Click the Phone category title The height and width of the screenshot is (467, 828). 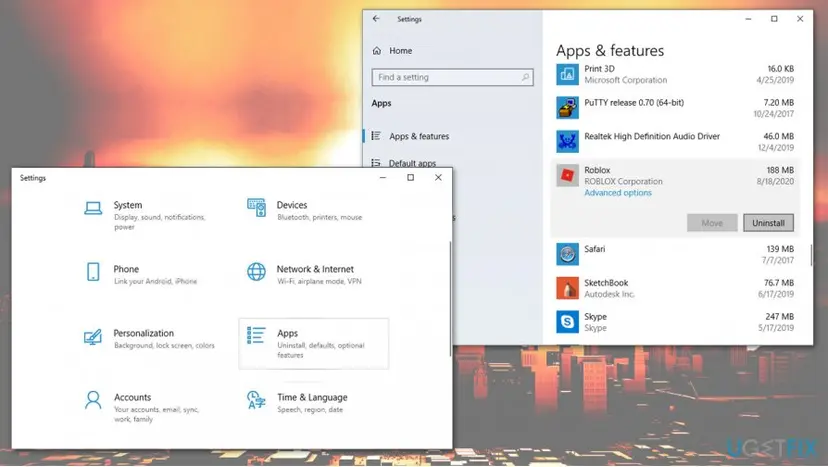[126, 269]
